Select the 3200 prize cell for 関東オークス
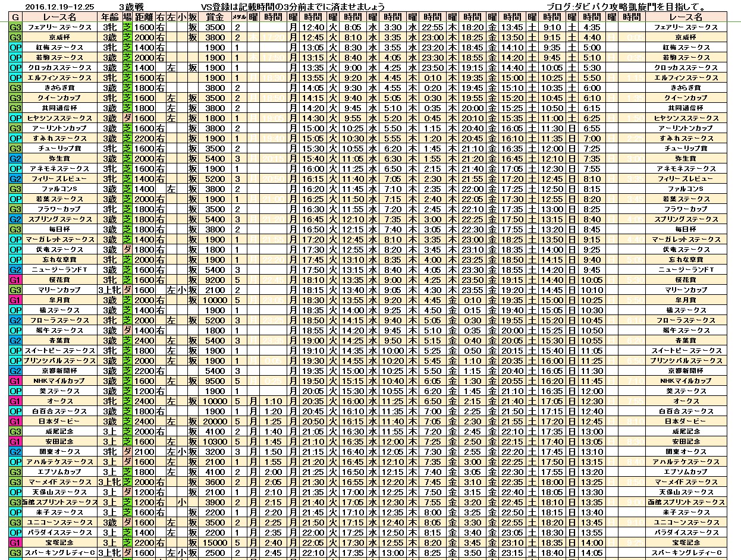 pos(215,452)
